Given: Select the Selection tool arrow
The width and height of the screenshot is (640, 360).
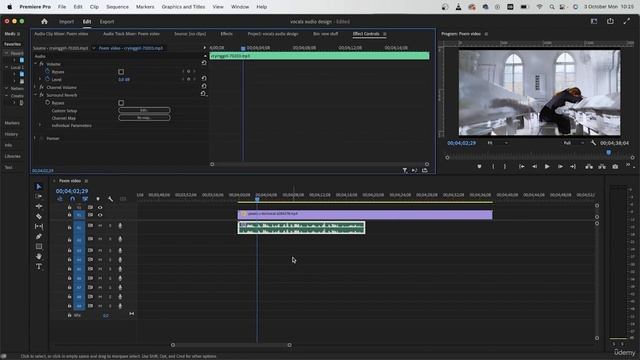Looking at the screenshot, I should (39, 187).
